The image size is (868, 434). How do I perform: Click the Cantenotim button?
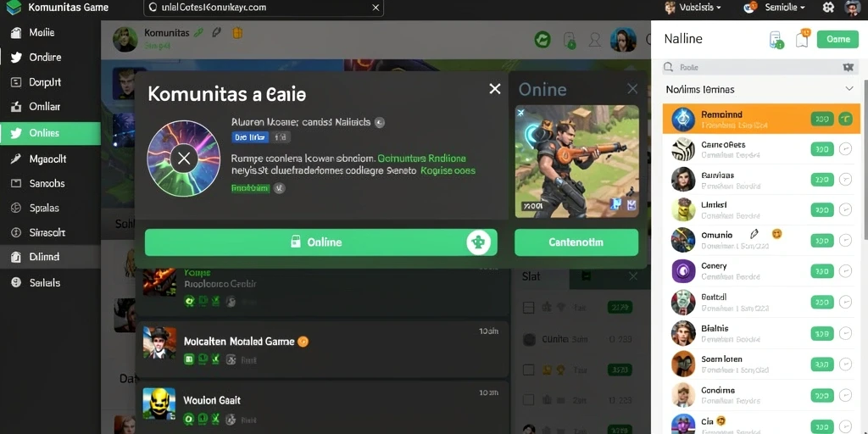[x=576, y=242]
